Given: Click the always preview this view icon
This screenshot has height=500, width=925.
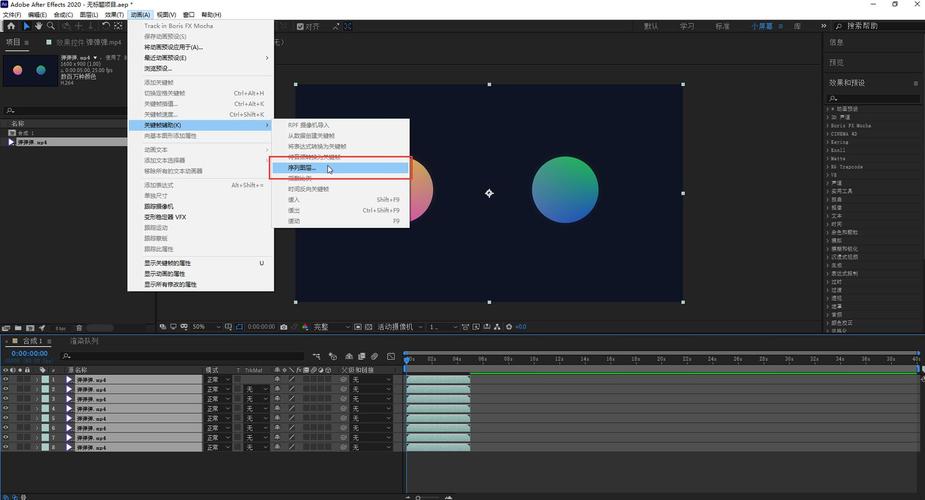Looking at the screenshot, I should coord(163,327).
